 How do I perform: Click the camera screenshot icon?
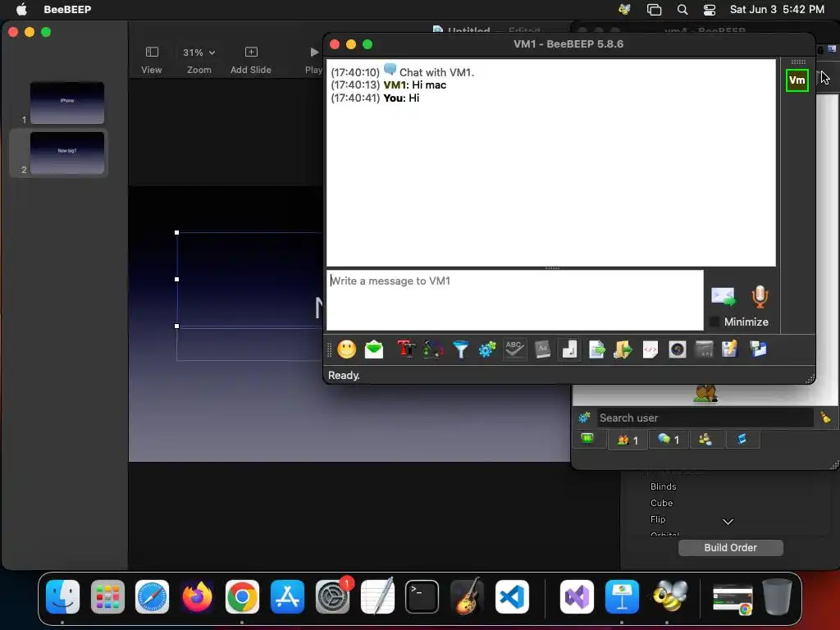point(677,349)
